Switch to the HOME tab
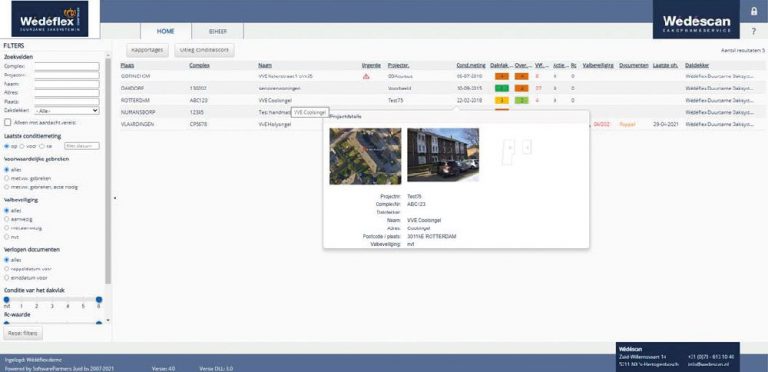Screen dimensions: 768x372 pyautogui.click(x=166, y=31)
